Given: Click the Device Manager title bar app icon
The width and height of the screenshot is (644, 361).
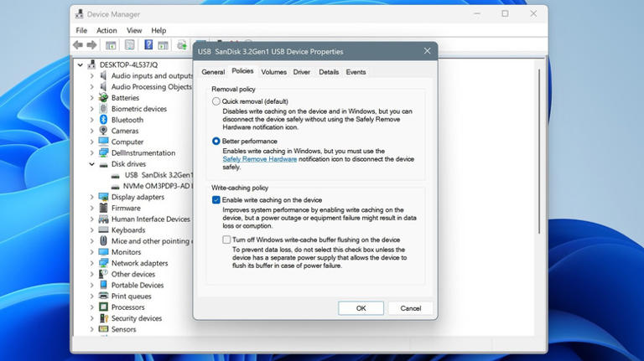Looking at the screenshot, I should [x=80, y=14].
